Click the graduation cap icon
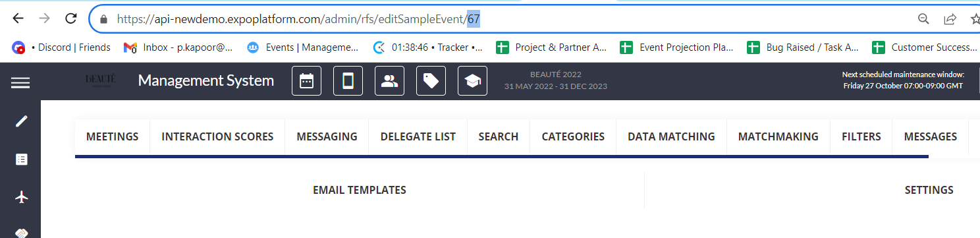Viewport: 980px width, 238px height. (x=472, y=81)
